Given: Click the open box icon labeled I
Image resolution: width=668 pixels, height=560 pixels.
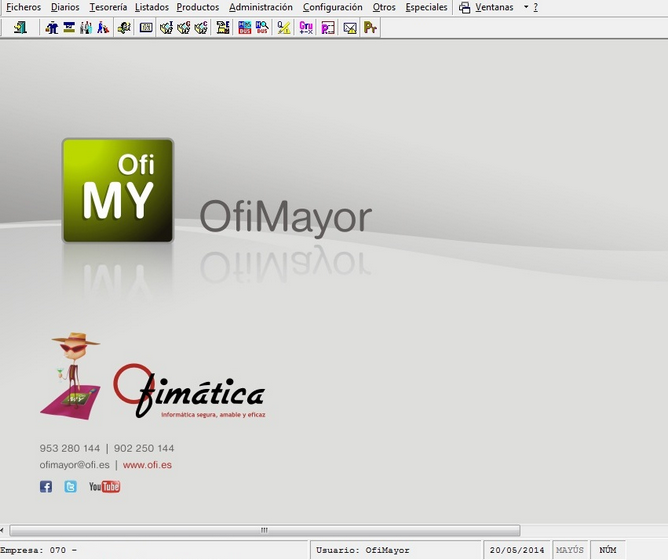Looking at the screenshot, I should (x=166, y=28).
